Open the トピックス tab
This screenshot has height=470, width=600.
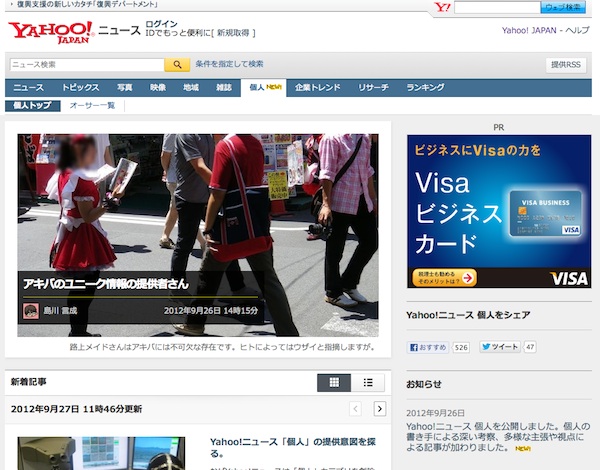click(81, 88)
